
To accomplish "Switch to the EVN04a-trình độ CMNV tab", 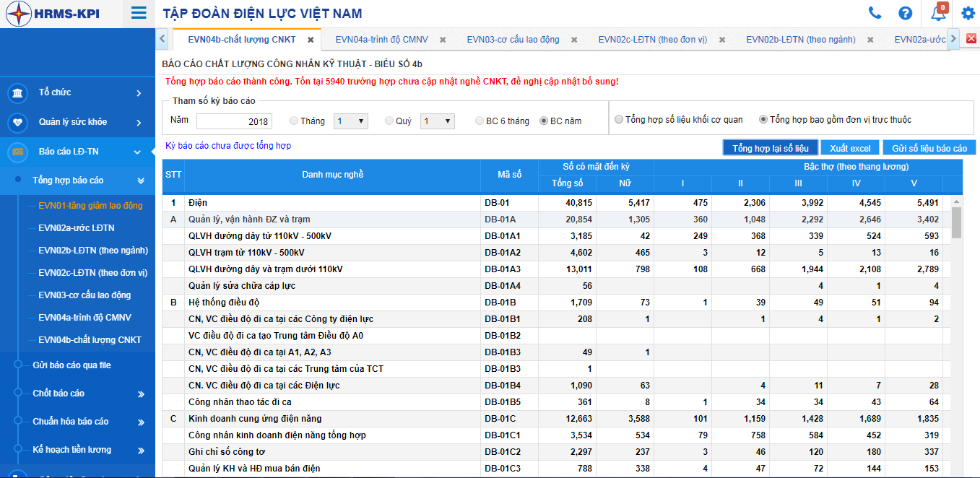I will [382, 40].
